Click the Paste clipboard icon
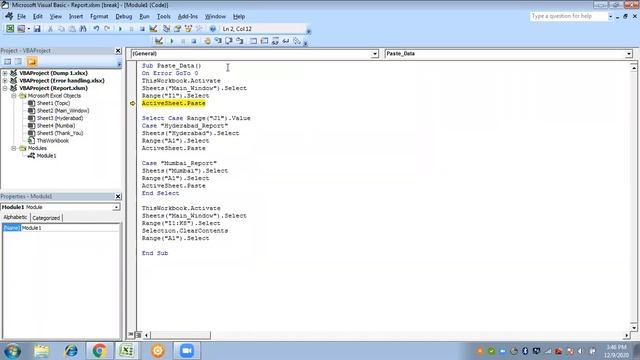The image size is (640, 360). (72, 29)
